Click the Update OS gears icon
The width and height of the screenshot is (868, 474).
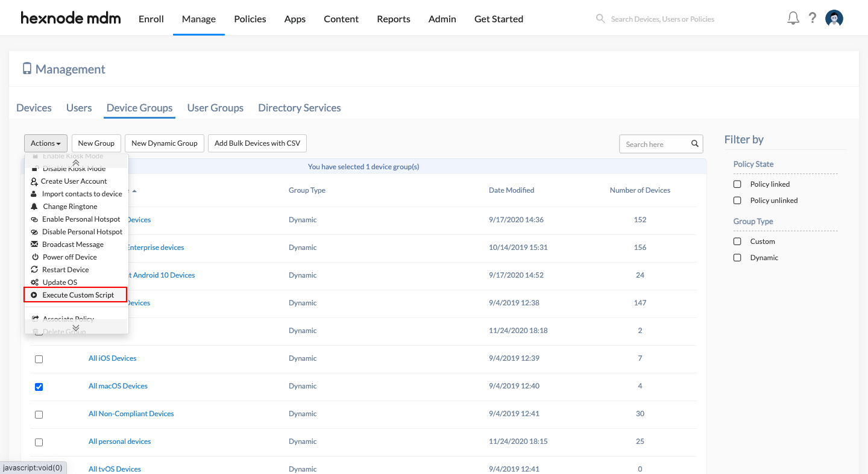pyautogui.click(x=34, y=282)
